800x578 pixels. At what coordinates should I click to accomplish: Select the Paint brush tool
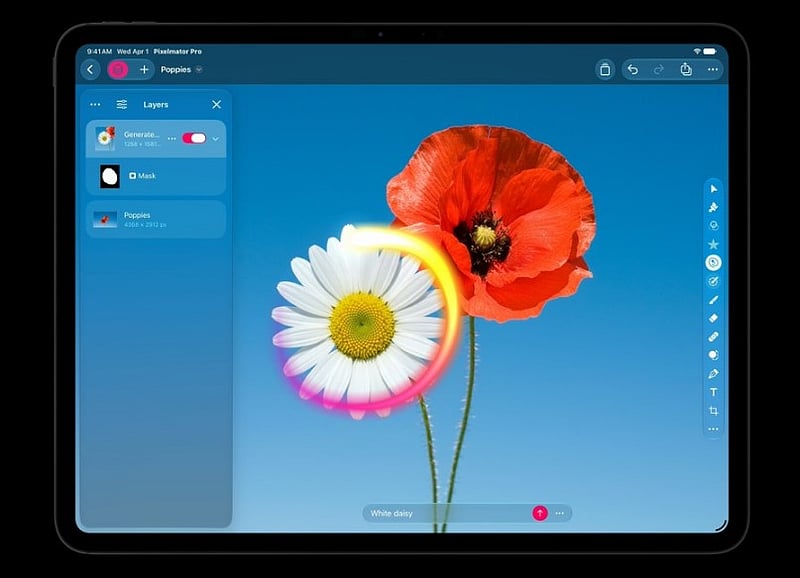tap(713, 299)
